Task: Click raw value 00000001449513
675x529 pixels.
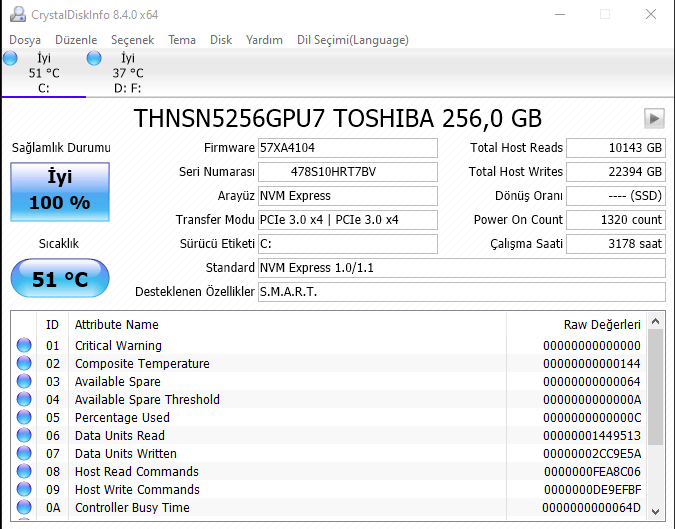Action: 592,436
